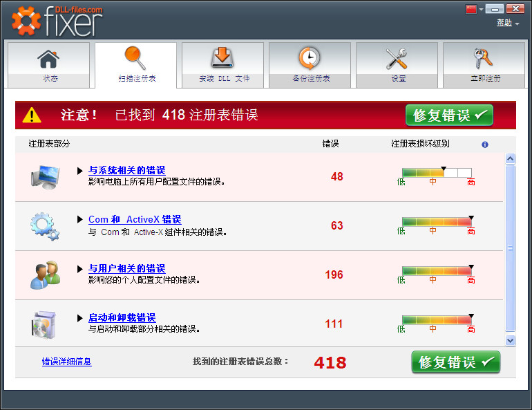Click the 111 error count

point(334,324)
